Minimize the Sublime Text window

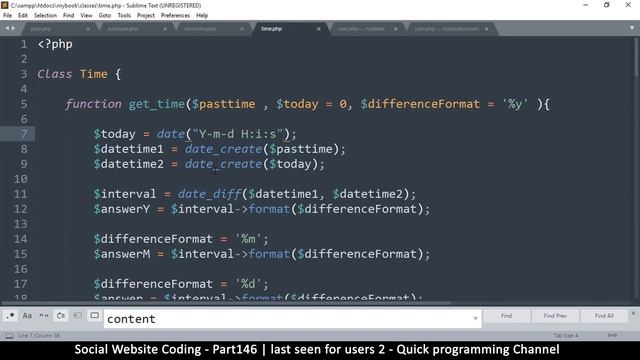[x=586, y=5]
